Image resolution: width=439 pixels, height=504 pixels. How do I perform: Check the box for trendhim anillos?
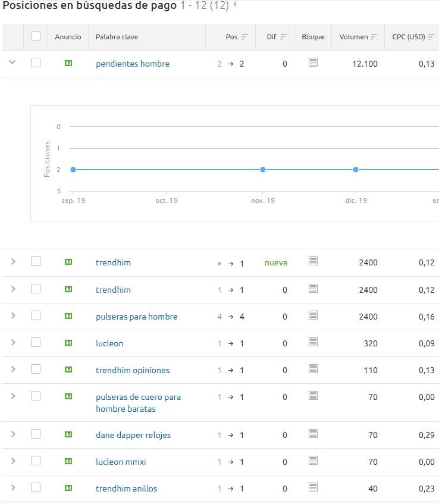[36, 487]
